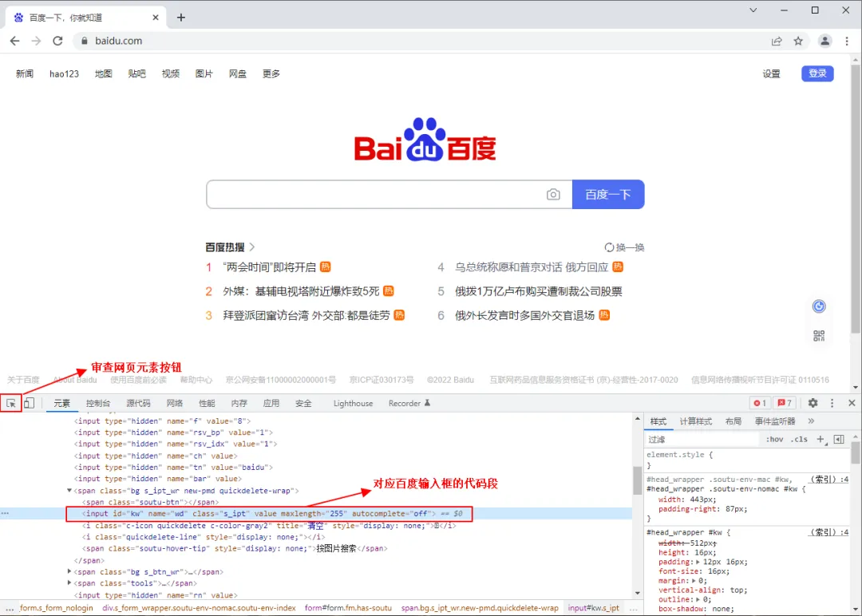
Task: Open hot search "两会时间"即将开启
Action: coord(270,267)
